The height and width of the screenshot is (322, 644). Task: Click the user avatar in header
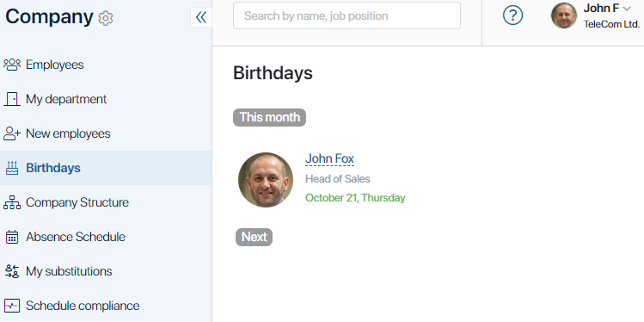tap(564, 15)
